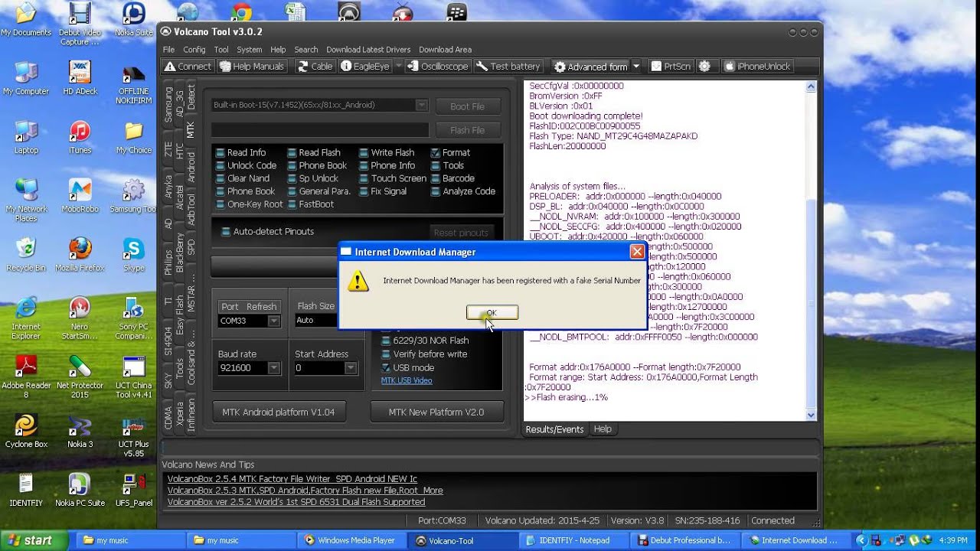Viewport: 980px width, 551px height.
Task: Open the MTK USB Video link
Action: pos(407,380)
